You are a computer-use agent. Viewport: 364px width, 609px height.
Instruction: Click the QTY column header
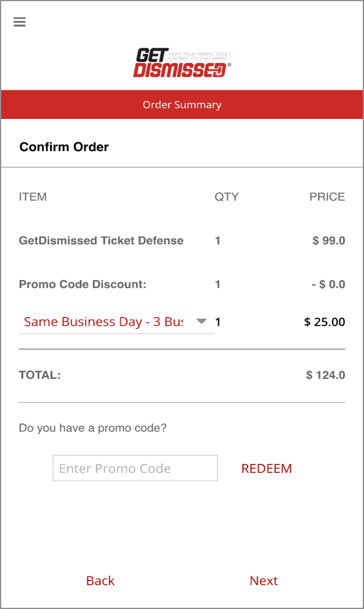point(227,197)
